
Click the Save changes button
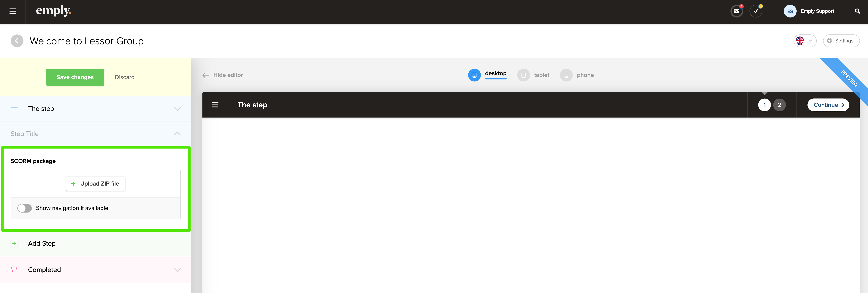click(75, 77)
